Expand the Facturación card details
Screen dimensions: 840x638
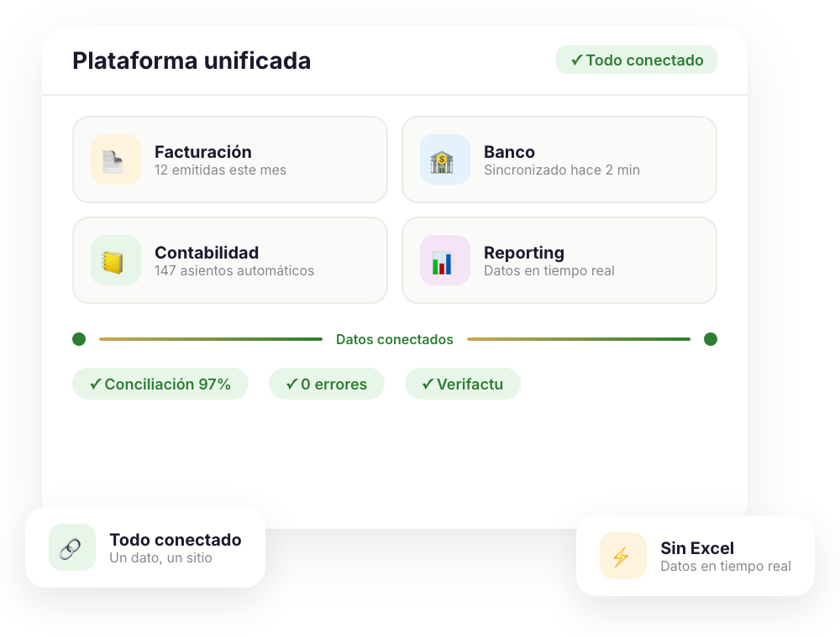(x=230, y=159)
